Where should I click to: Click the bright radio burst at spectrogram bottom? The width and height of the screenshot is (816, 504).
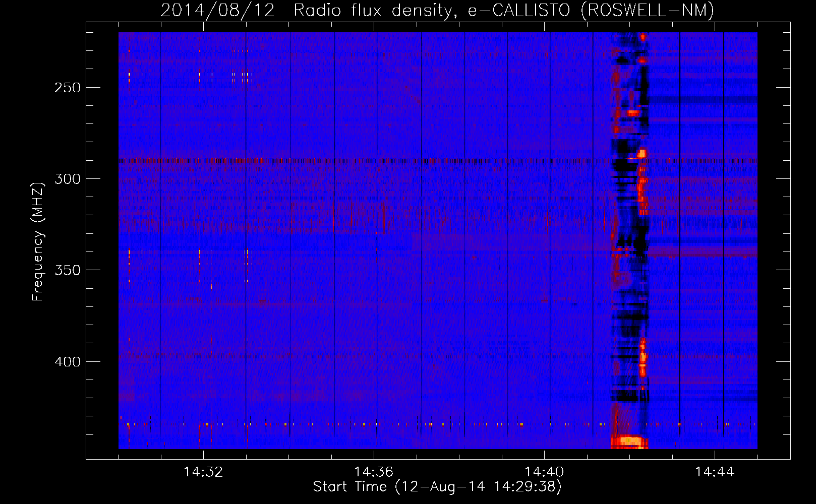pos(629,442)
